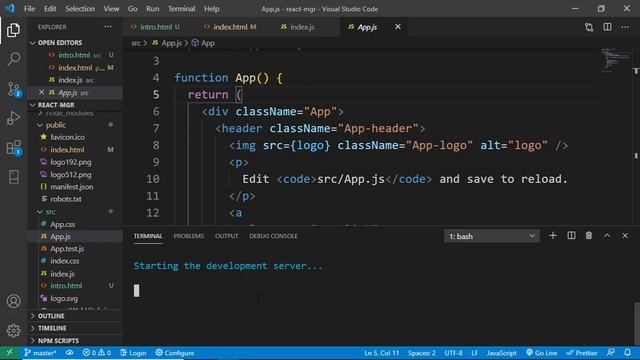The image size is (640, 360).
Task: Click Prettier status bar item
Action: [x=582, y=353]
